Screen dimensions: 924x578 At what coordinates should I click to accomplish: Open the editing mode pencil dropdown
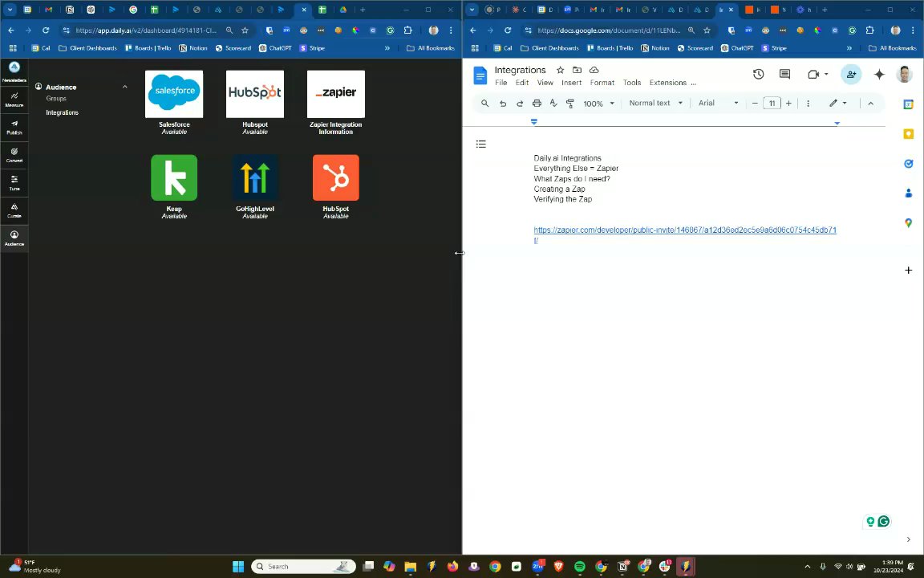(x=838, y=104)
